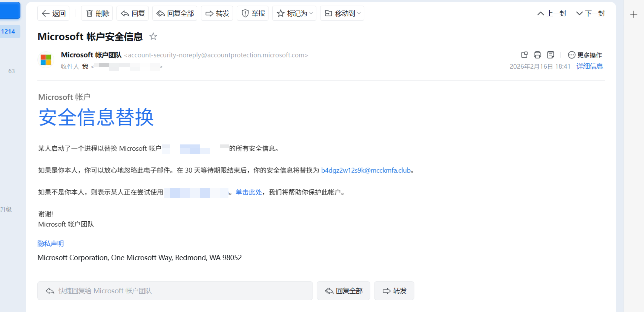Go to the next email with 下一封

(590, 13)
